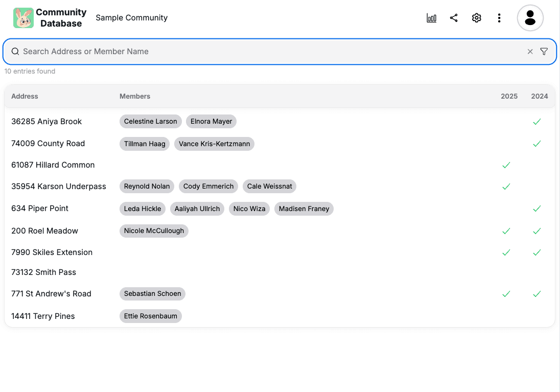The height and width of the screenshot is (392, 560).
Task: Open the statistics bar chart icon
Action: point(431,18)
